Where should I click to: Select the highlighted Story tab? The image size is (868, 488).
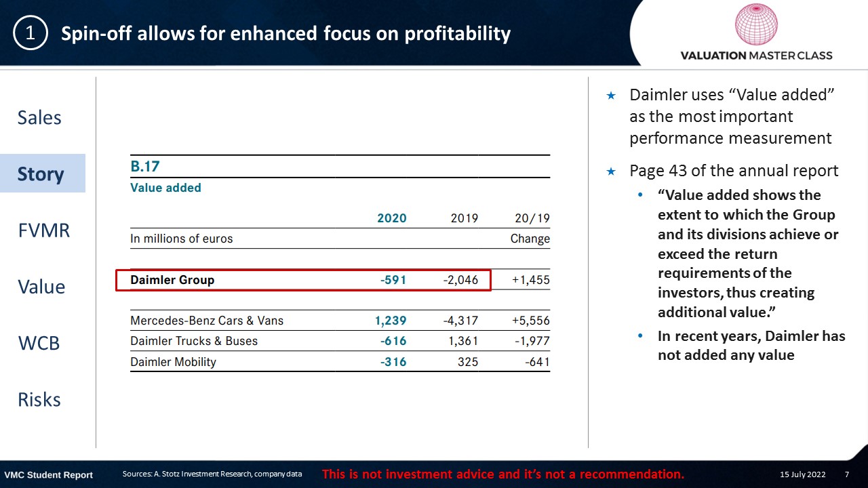tap(42, 174)
